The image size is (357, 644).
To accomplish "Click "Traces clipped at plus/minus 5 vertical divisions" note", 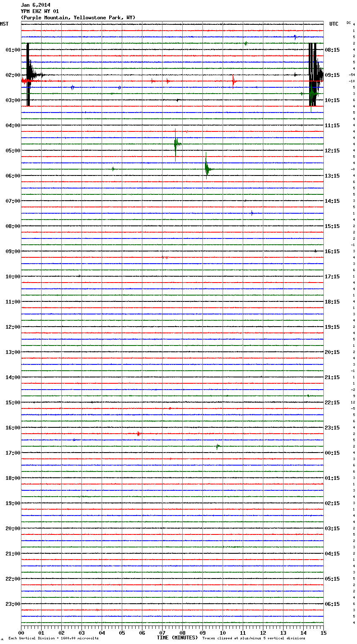I will (254, 639).
